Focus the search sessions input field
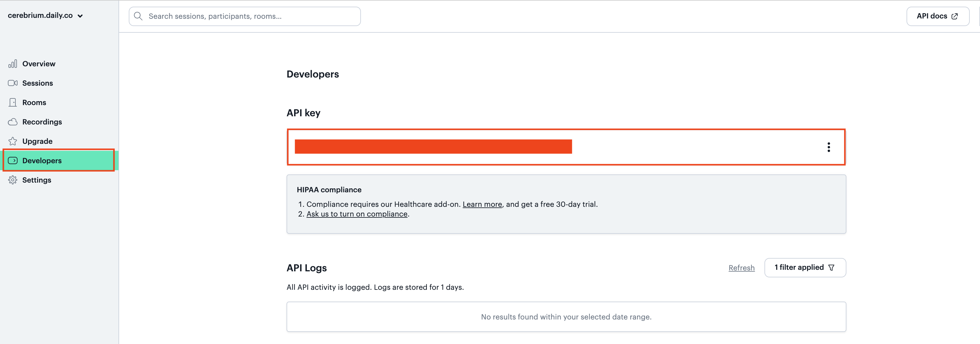Viewport: 980px width, 344px height. click(x=245, y=16)
